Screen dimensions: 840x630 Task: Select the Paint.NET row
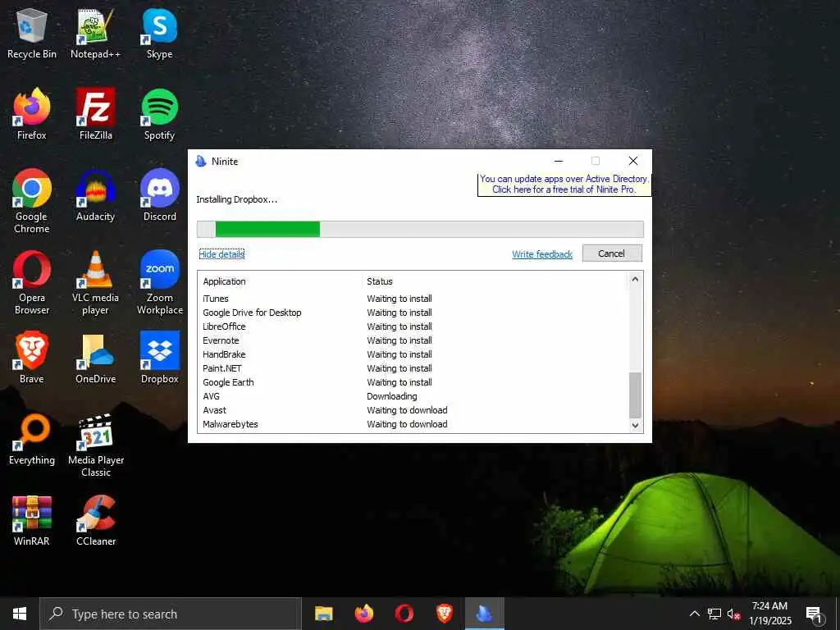413,368
